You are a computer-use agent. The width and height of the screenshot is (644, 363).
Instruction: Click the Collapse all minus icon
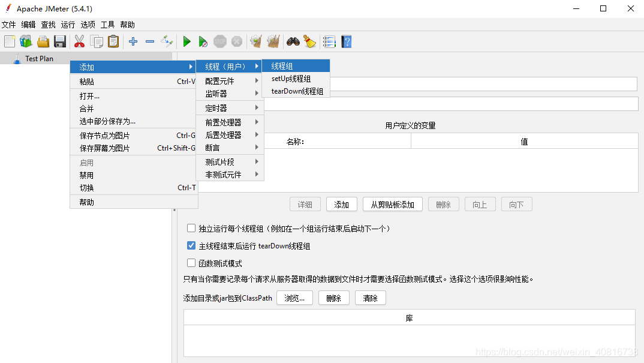tap(150, 41)
